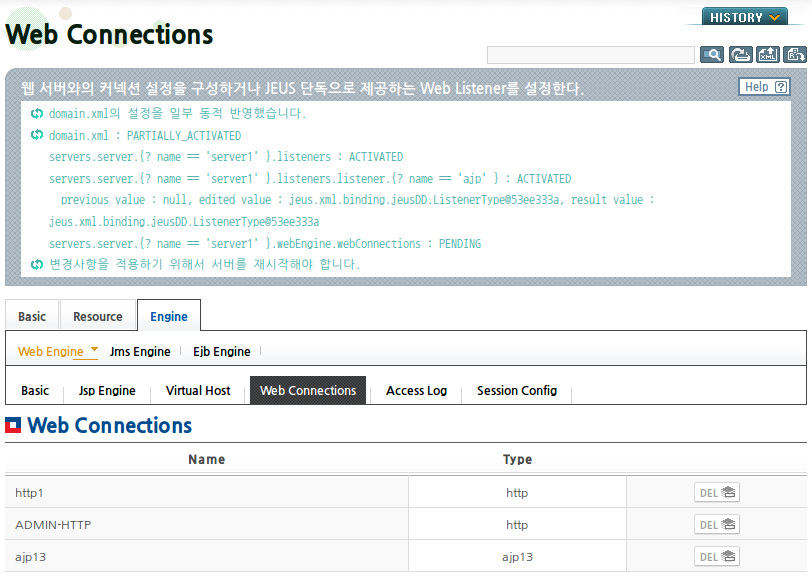Click the sync icon beside the server restart message

tap(36, 265)
